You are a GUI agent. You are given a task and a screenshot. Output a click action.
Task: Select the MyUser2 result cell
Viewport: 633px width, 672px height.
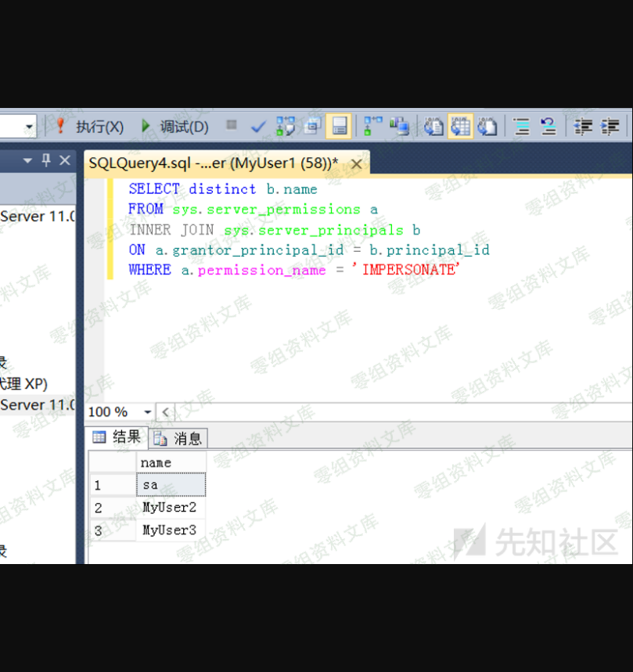170,508
